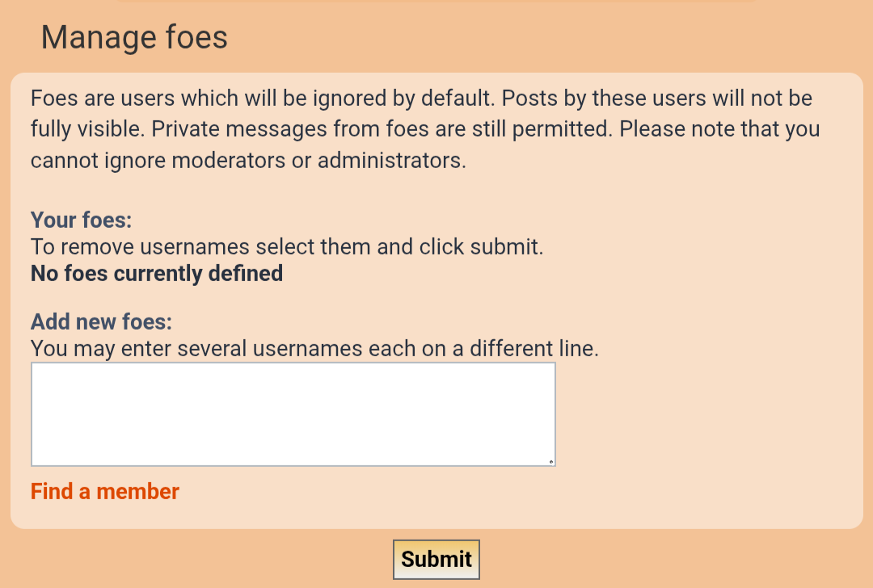Focus the Add new foes text area
Image resolution: width=873 pixels, height=588 pixels.
[x=293, y=414]
